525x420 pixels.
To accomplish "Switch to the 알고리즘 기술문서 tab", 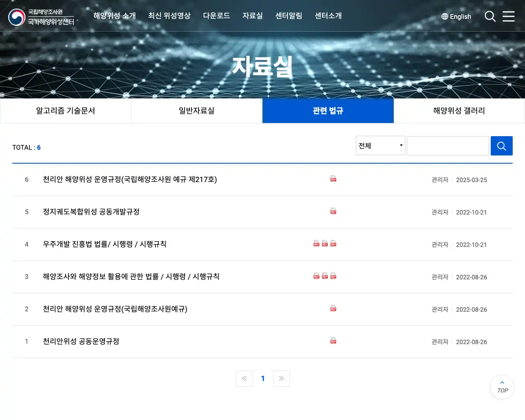I will coord(66,111).
